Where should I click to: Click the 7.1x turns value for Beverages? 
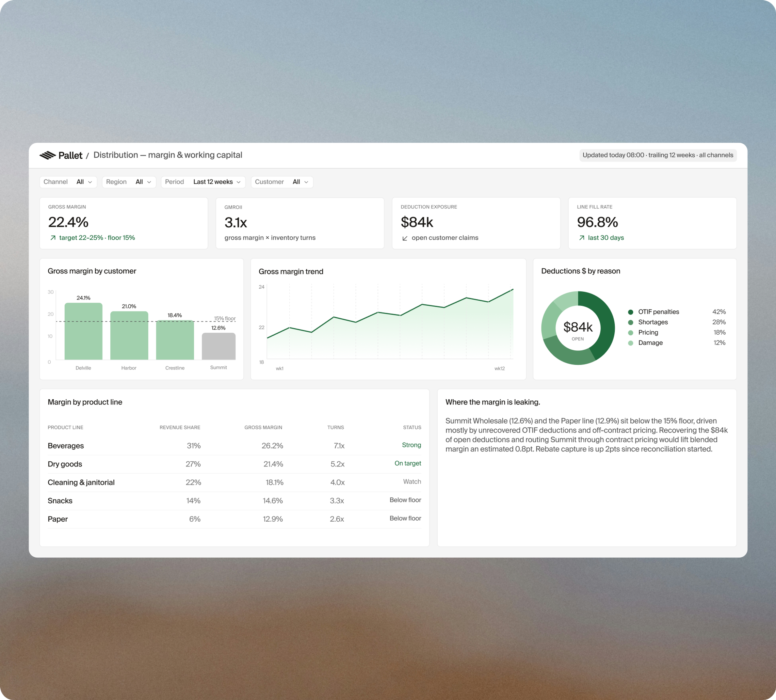click(x=339, y=446)
